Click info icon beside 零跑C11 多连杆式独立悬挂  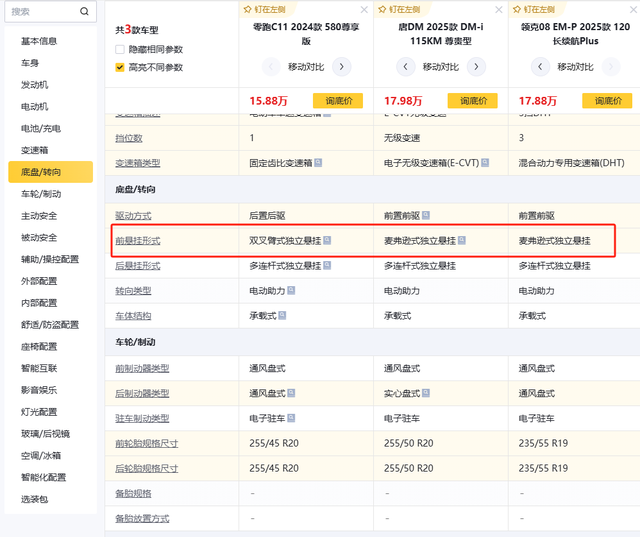tap(327, 266)
